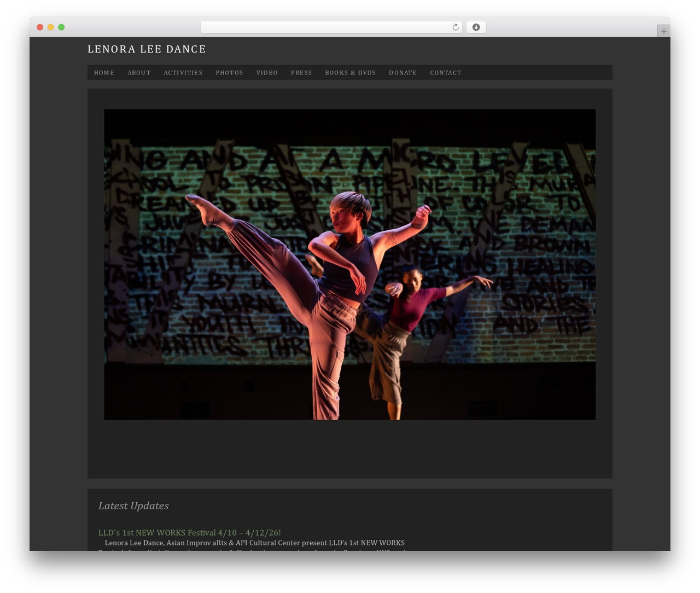Open the Home menu item
The image size is (700, 593).
pos(104,73)
